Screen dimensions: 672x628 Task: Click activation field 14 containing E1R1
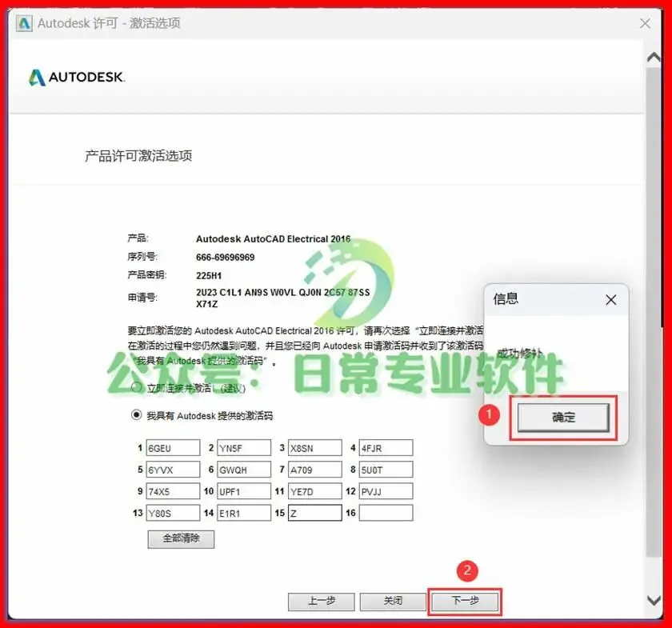click(244, 513)
